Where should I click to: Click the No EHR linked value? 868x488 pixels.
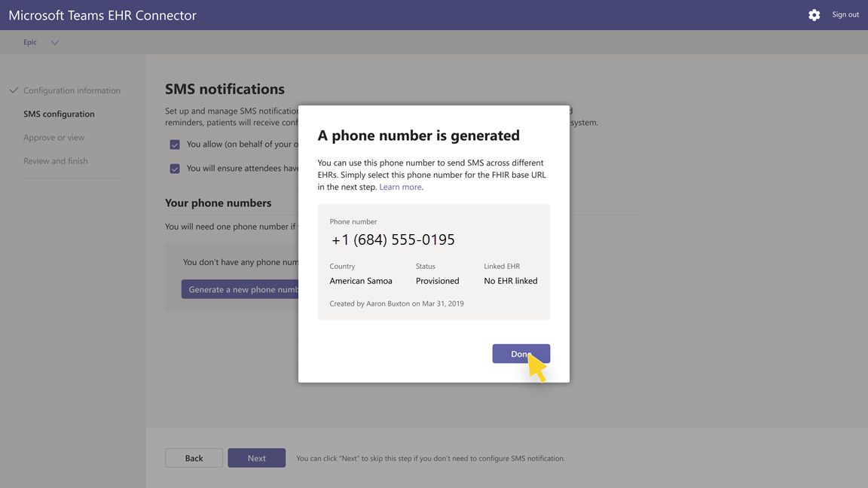point(510,281)
